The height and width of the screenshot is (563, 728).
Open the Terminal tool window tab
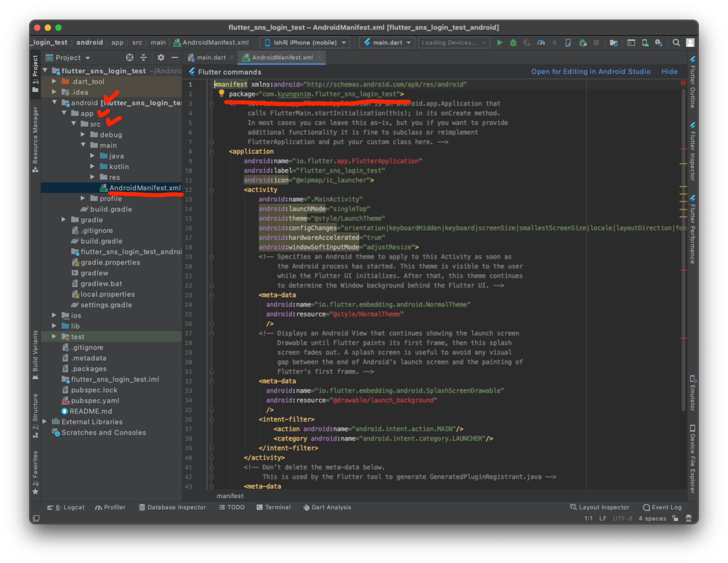pos(273,507)
